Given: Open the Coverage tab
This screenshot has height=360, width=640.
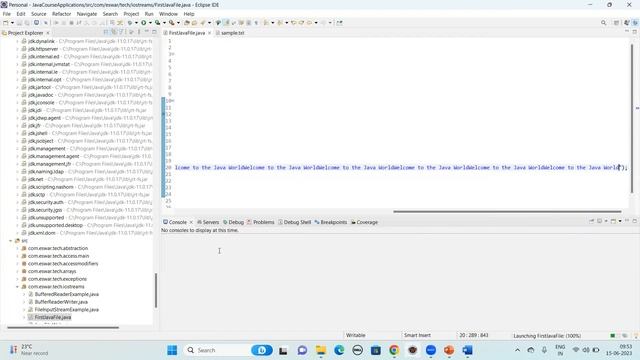Looking at the screenshot, I should click(x=364, y=222).
